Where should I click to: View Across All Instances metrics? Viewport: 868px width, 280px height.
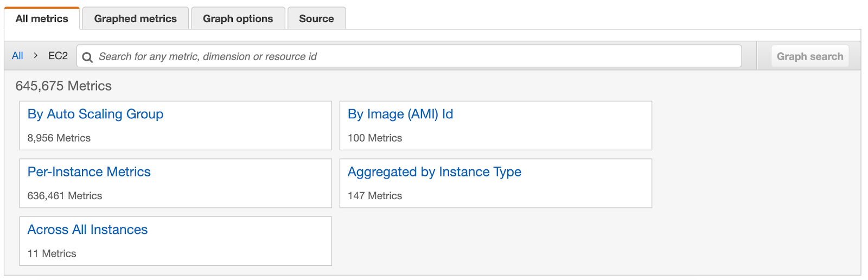pyautogui.click(x=87, y=230)
